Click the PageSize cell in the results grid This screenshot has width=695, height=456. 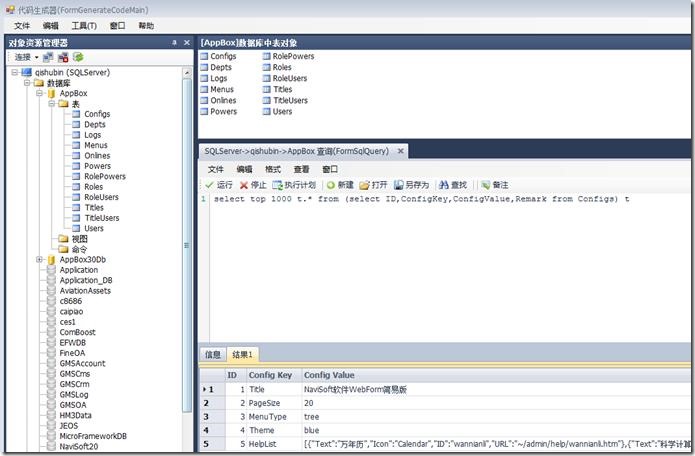point(274,403)
